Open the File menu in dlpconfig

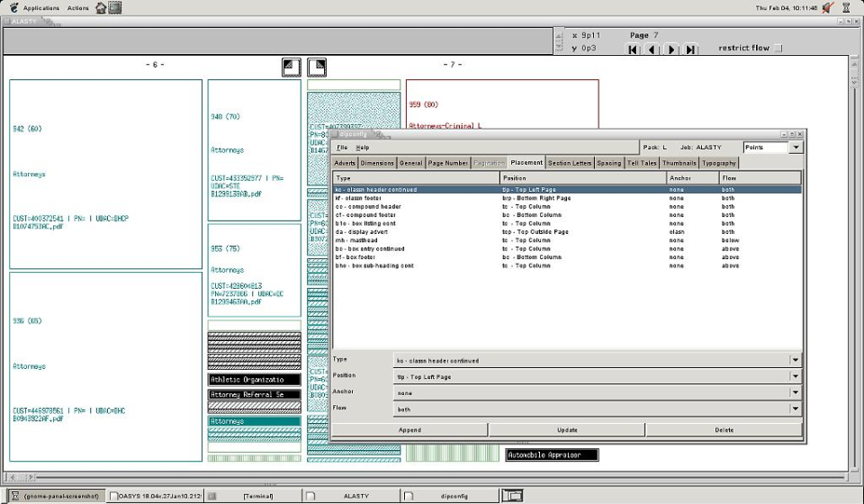(x=342, y=147)
